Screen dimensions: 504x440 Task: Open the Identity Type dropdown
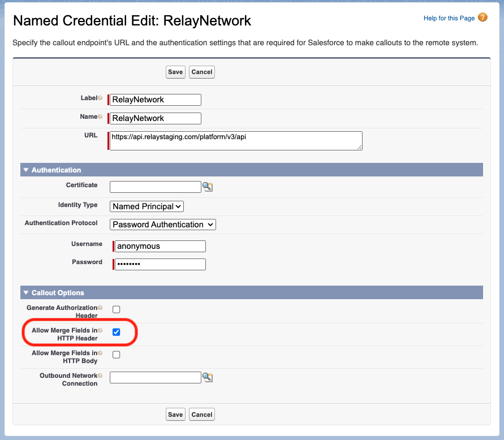click(x=146, y=206)
